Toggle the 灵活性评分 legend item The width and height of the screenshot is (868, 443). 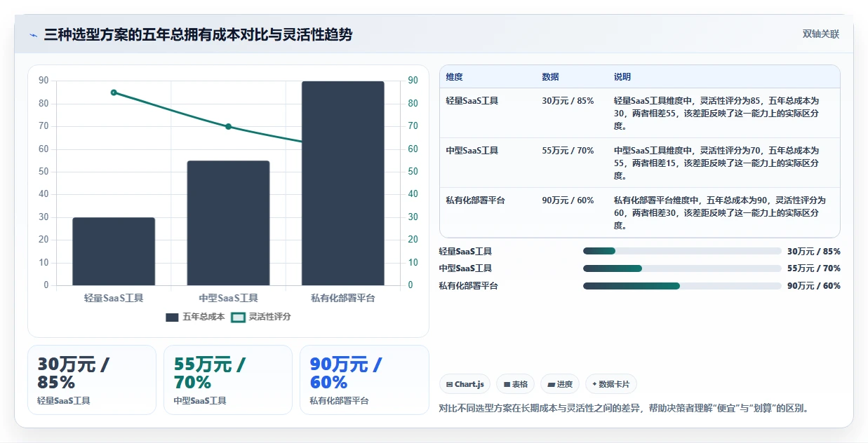coord(261,317)
